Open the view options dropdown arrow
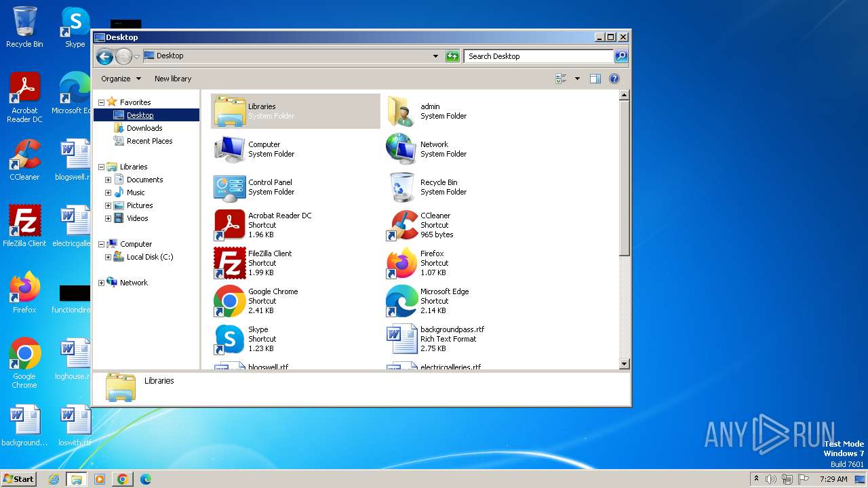 pos(577,79)
